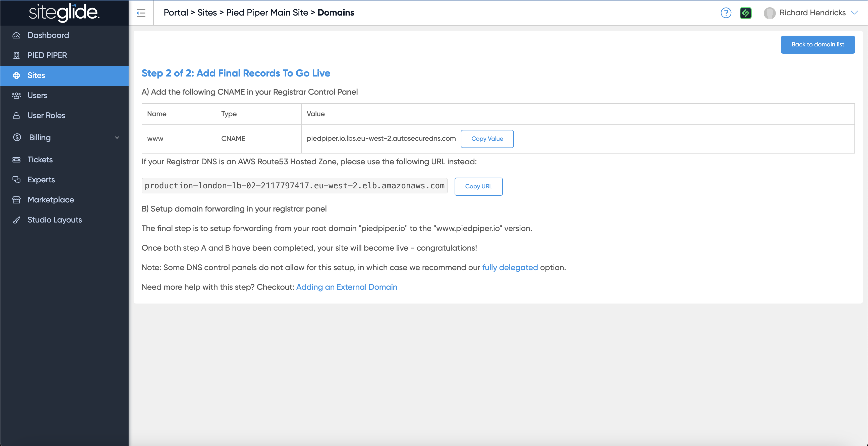Open the fully delegated link
The image size is (868, 446).
click(x=510, y=268)
